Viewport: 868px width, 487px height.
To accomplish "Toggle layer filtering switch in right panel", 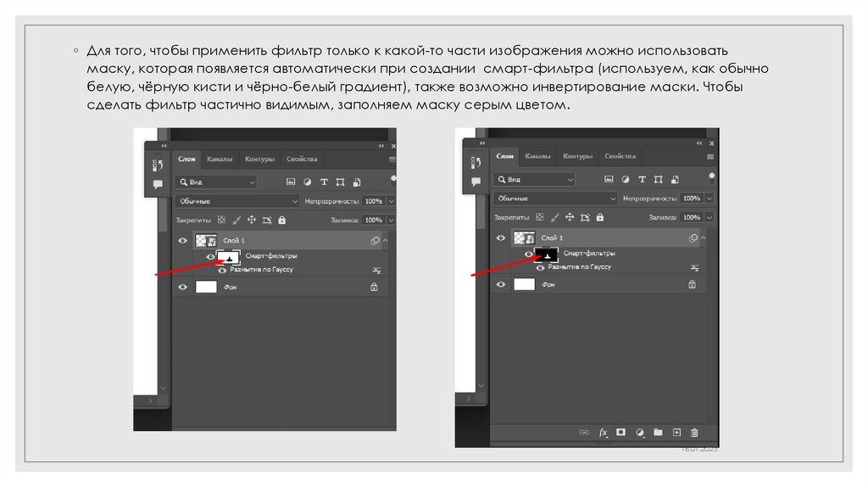I will click(711, 177).
